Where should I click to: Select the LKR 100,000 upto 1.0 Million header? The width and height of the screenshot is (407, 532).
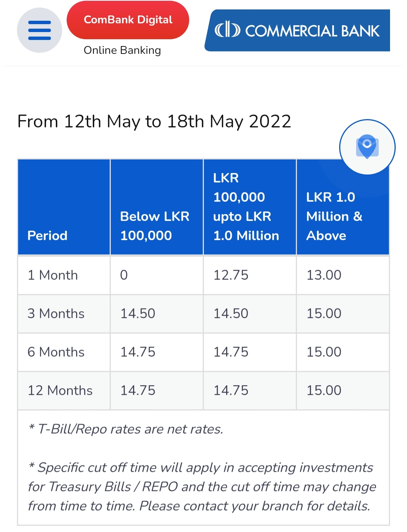point(246,207)
